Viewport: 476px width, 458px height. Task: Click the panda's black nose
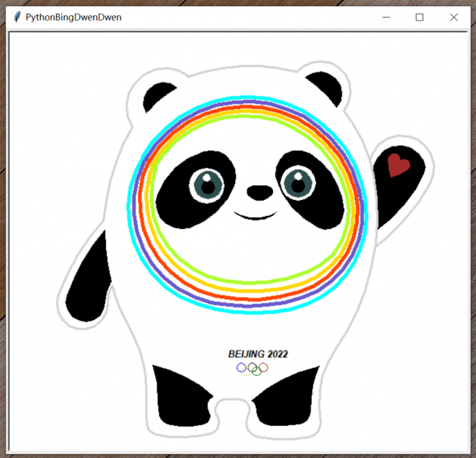[259, 192]
